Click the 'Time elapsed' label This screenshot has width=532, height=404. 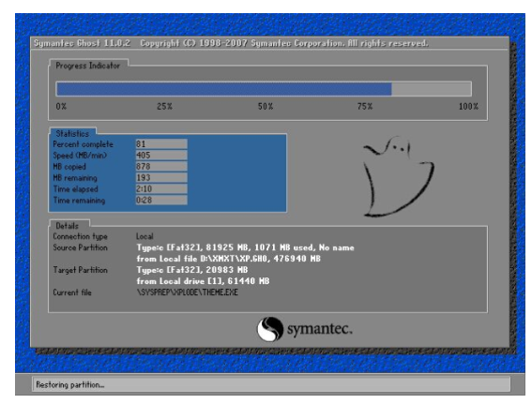(x=75, y=189)
